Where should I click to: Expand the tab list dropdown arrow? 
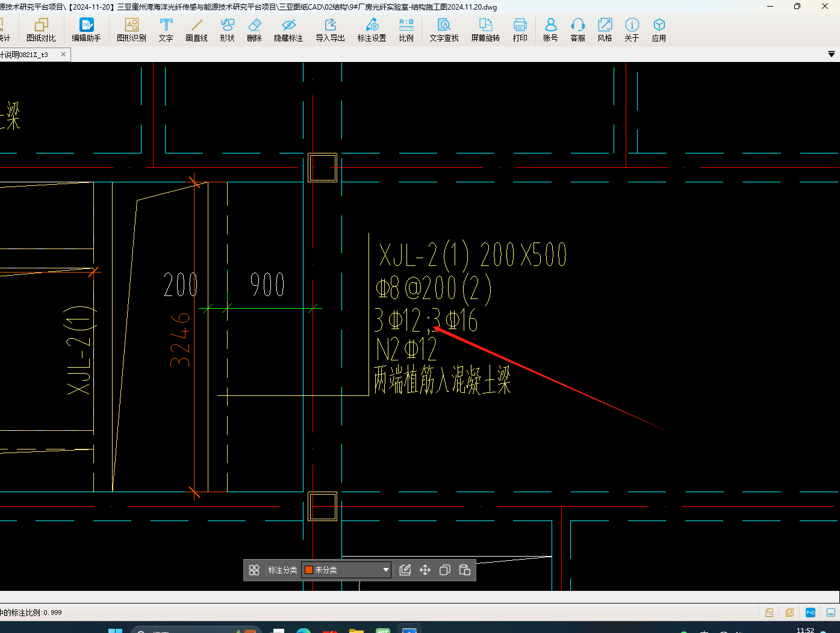[x=832, y=54]
